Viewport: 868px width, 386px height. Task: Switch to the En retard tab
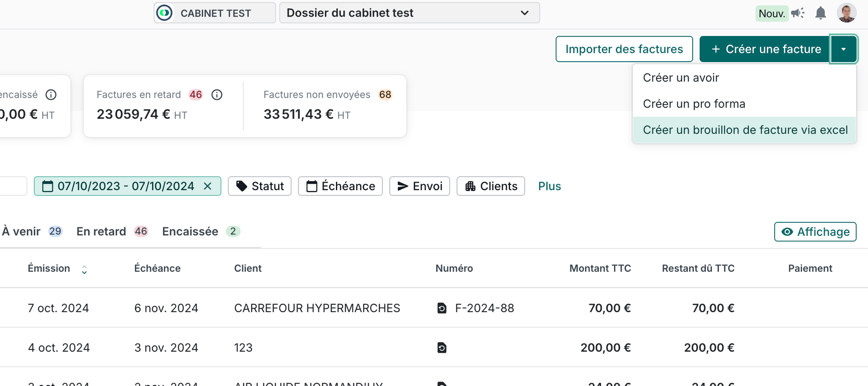tap(102, 231)
